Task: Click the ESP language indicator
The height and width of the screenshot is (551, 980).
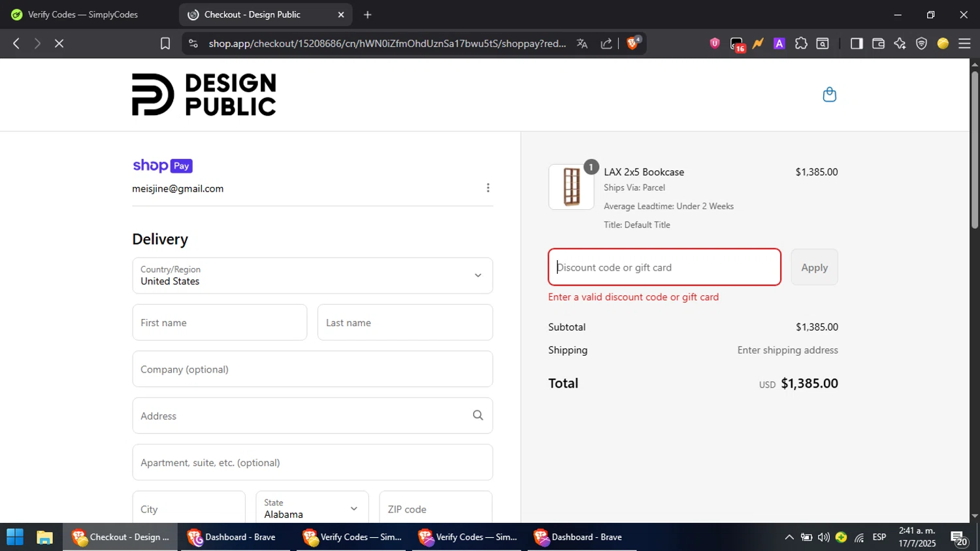Action: [879, 537]
